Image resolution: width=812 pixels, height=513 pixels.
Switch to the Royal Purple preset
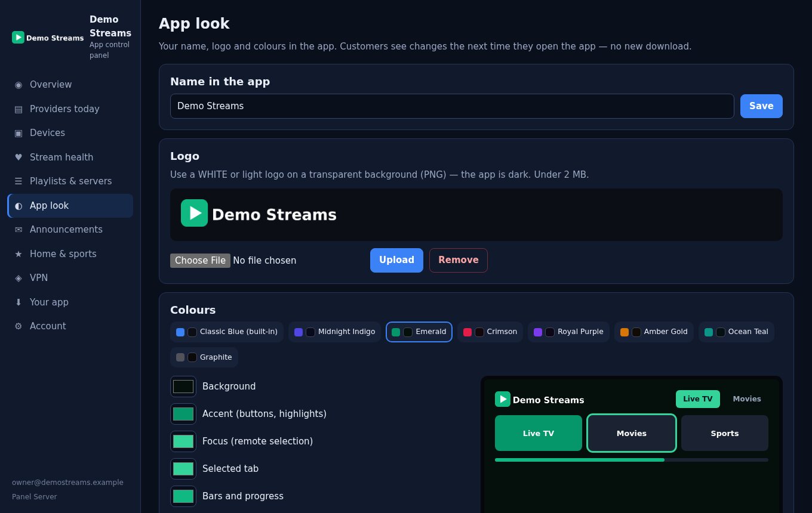[568, 332]
